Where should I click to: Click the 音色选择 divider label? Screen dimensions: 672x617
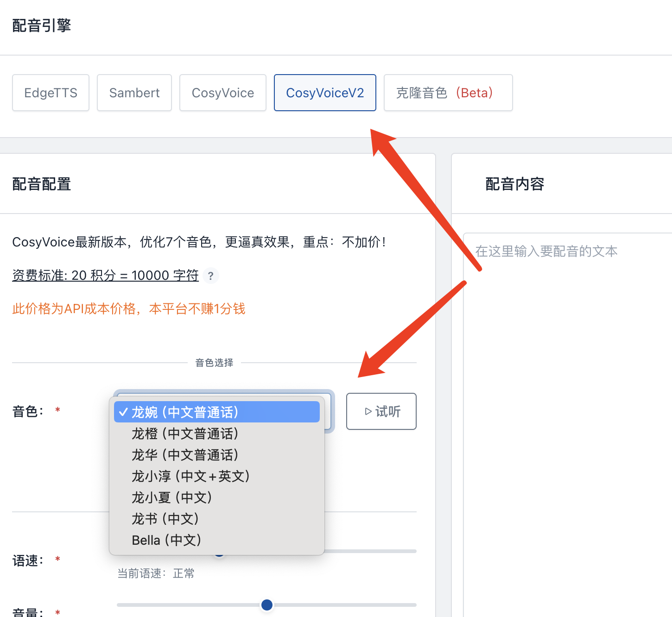tap(214, 363)
